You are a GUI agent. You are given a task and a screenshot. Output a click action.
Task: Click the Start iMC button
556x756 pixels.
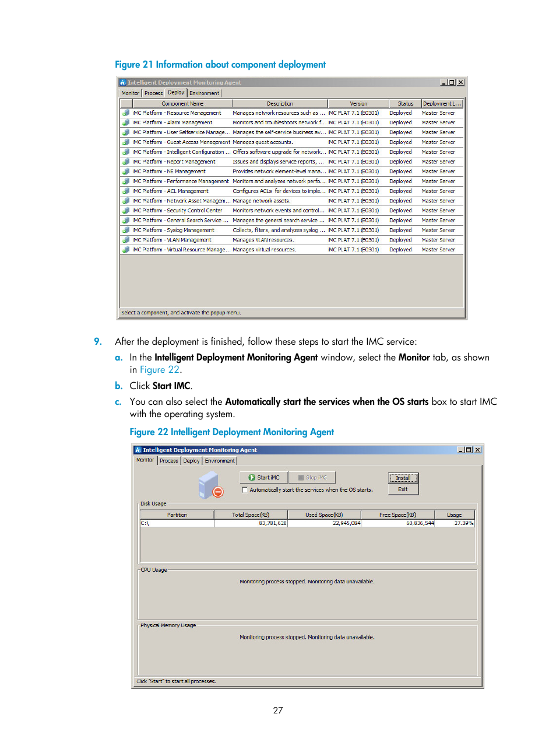(x=263, y=477)
